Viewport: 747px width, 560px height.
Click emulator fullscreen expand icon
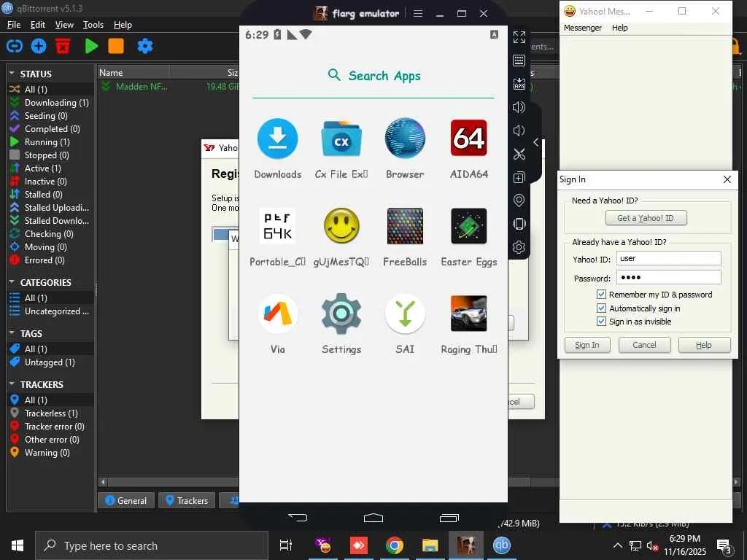(x=519, y=36)
